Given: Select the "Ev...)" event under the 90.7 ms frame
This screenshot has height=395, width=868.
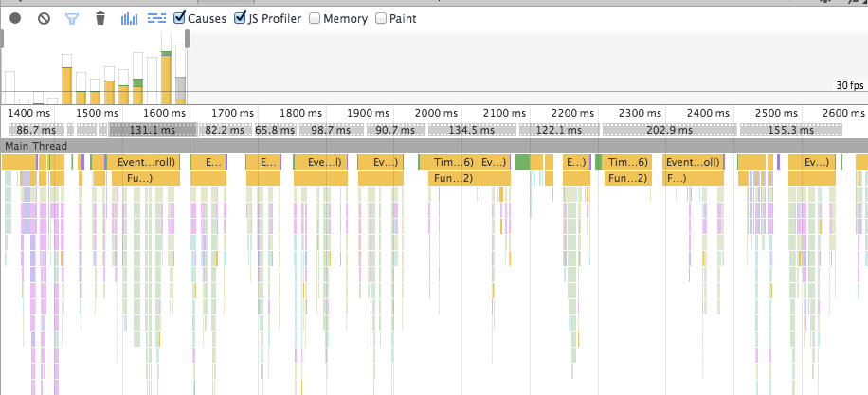Looking at the screenshot, I should tap(381, 162).
